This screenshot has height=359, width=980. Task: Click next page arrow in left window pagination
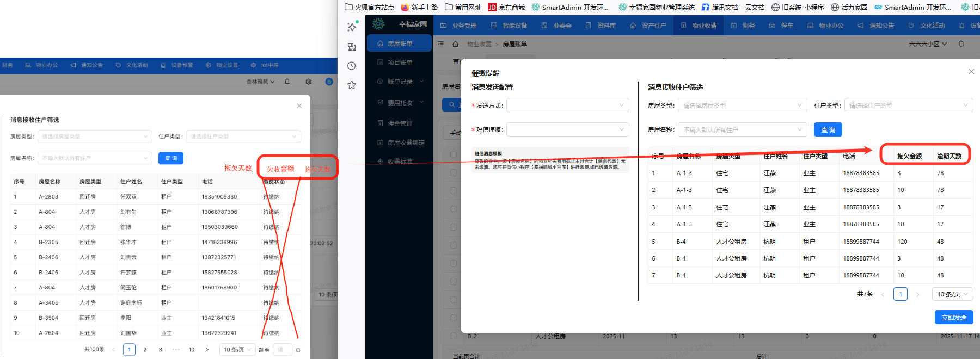(207, 350)
